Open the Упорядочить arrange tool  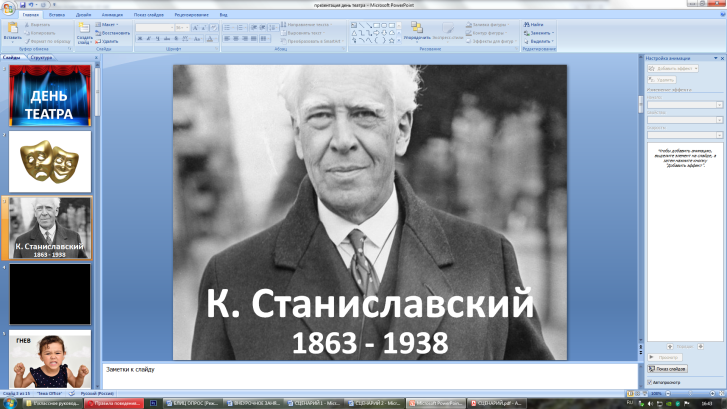click(x=415, y=31)
